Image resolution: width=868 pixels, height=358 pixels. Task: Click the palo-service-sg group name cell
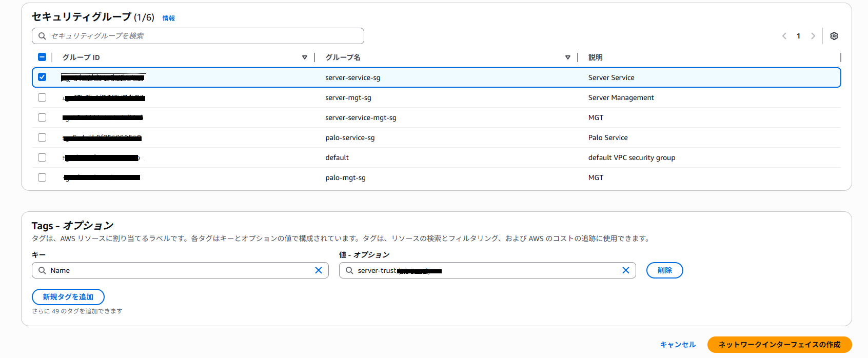coord(350,137)
